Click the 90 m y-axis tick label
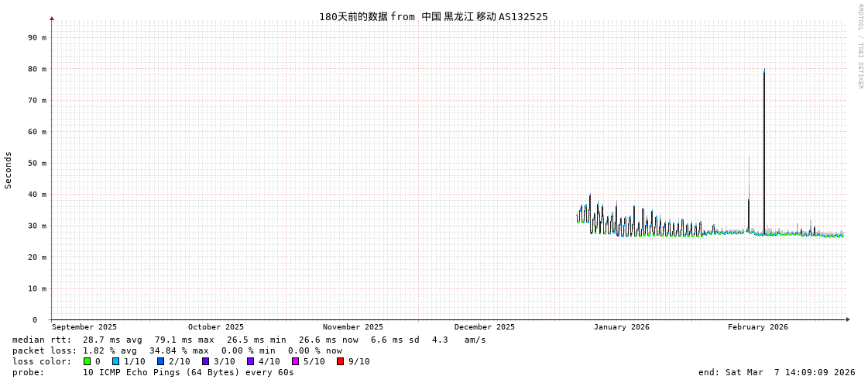The height and width of the screenshot is (383, 868). click(37, 37)
